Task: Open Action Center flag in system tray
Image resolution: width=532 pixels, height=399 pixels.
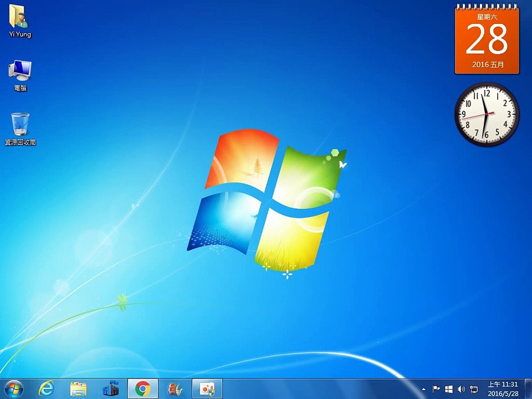Action: (x=436, y=389)
